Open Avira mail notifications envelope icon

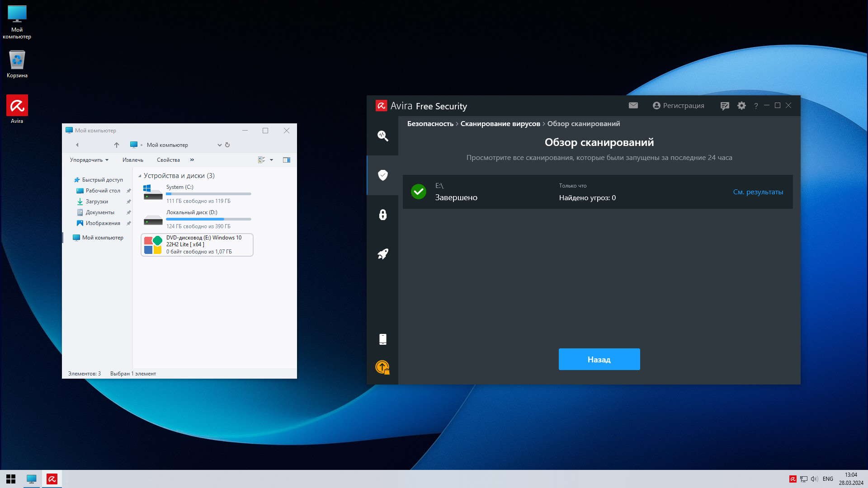(633, 105)
